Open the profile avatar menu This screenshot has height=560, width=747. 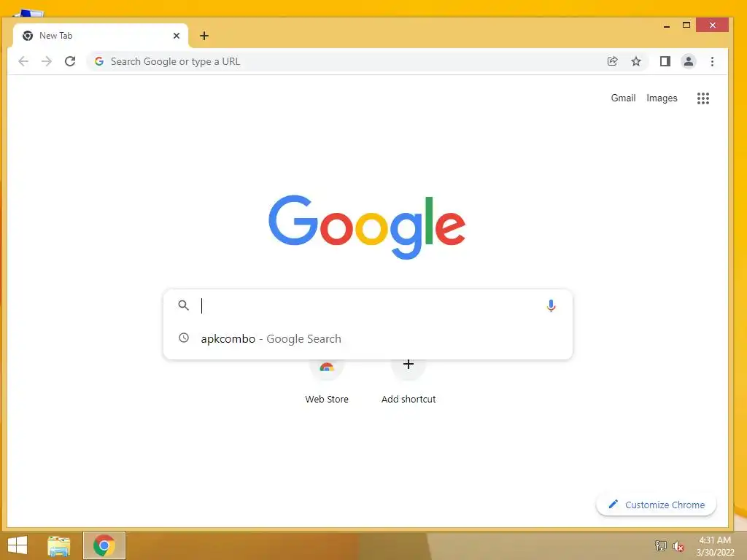[689, 61]
